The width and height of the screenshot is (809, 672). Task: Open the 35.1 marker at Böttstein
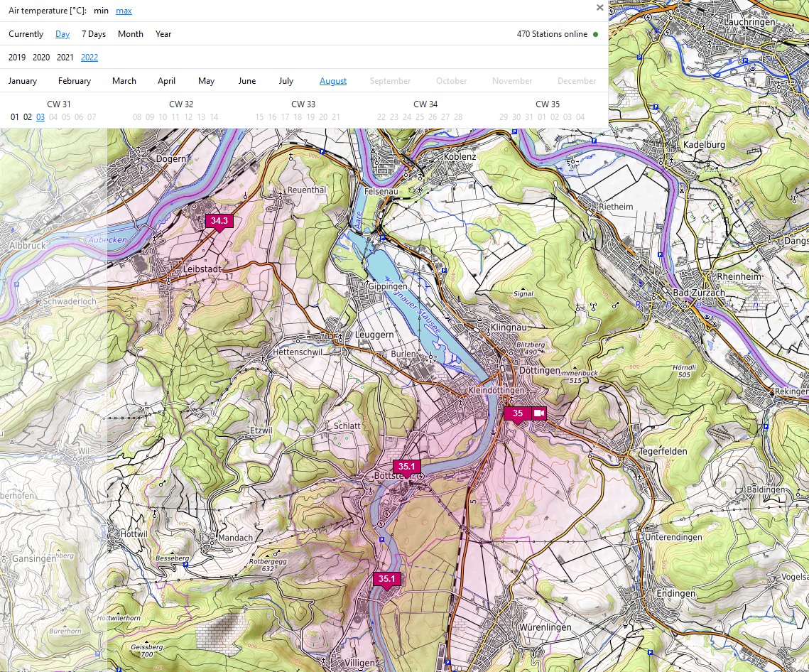point(406,467)
